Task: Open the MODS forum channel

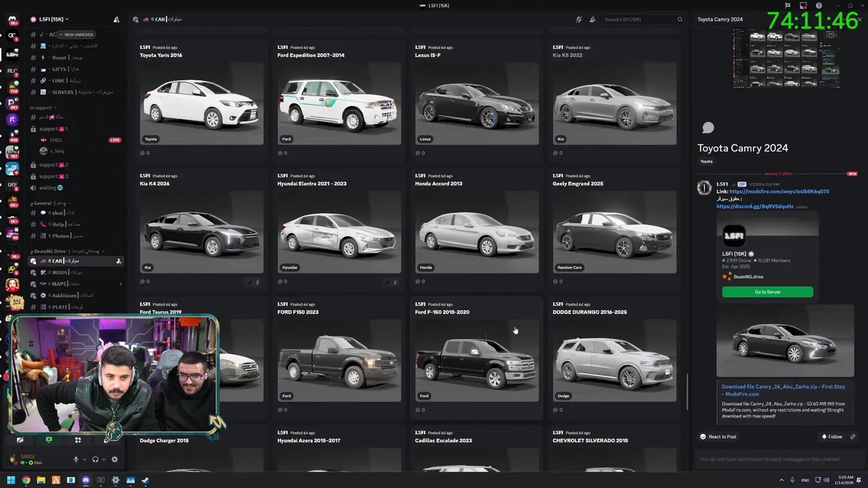Action: pos(75,272)
